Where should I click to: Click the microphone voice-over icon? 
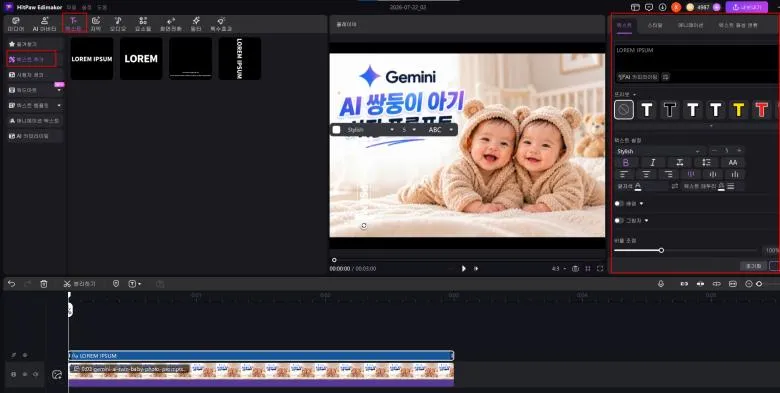[x=661, y=284]
